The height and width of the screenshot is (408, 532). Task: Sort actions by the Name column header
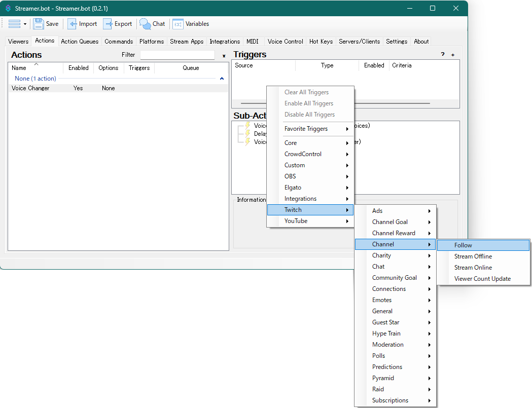click(x=36, y=68)
